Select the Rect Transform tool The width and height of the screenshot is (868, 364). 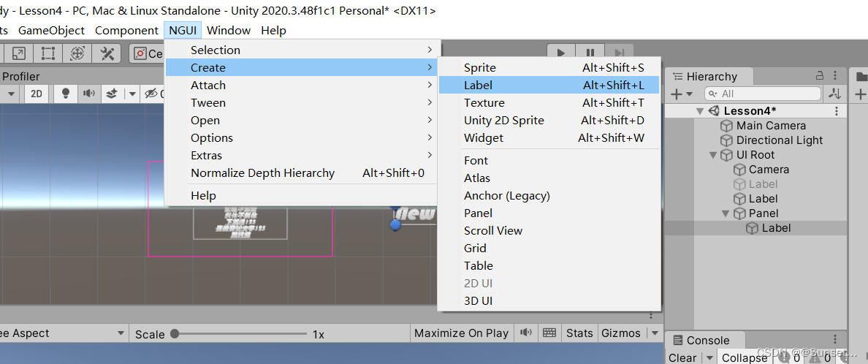(x=47, y=53)
